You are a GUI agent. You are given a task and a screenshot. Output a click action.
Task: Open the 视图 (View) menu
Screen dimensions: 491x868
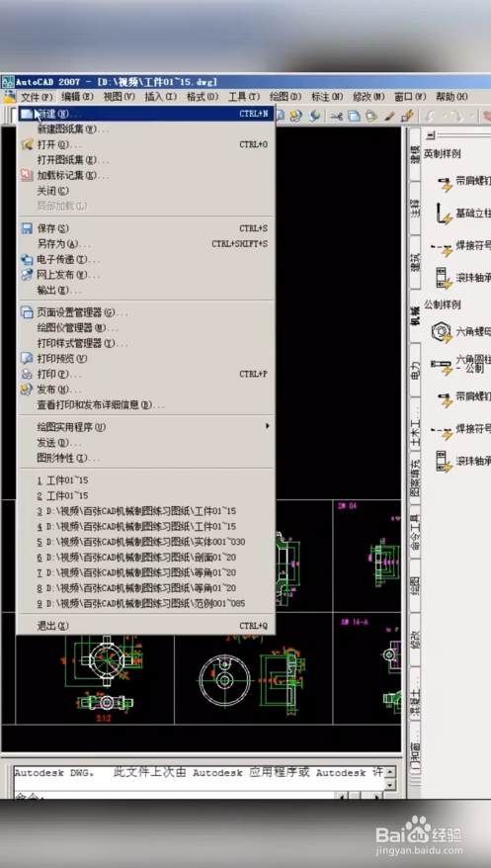[119, 96]
